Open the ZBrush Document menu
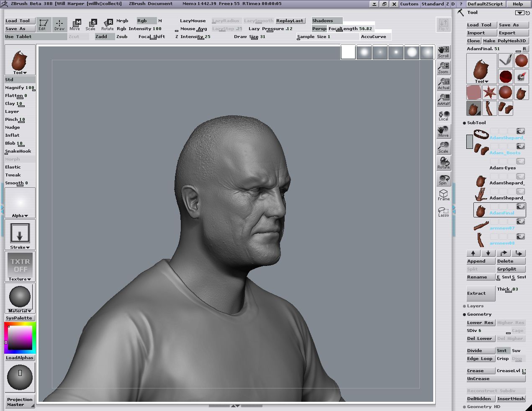Image resolution: width=532 pixels, height=411 pixels. 151,4
